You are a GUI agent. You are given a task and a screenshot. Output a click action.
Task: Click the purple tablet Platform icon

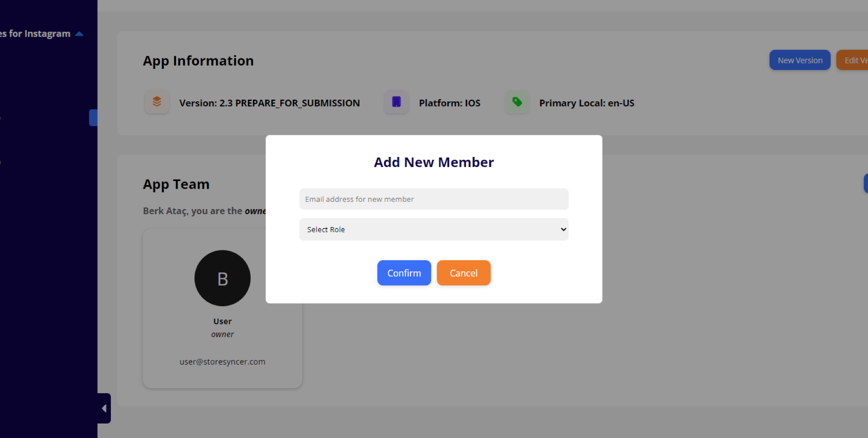coord(396,102)
